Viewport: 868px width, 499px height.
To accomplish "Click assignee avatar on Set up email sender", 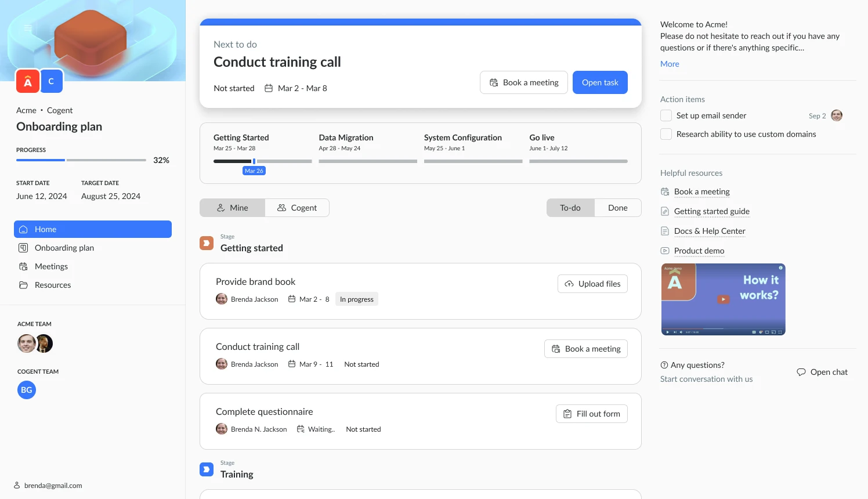I will pos(837,115).
